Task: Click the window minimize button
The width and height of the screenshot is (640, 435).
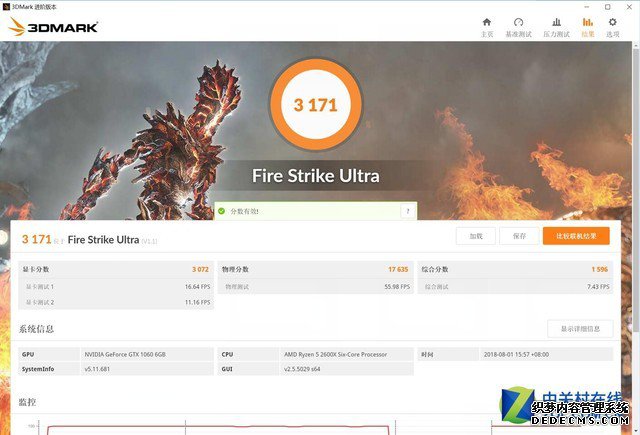Action: tap(587, 7)
